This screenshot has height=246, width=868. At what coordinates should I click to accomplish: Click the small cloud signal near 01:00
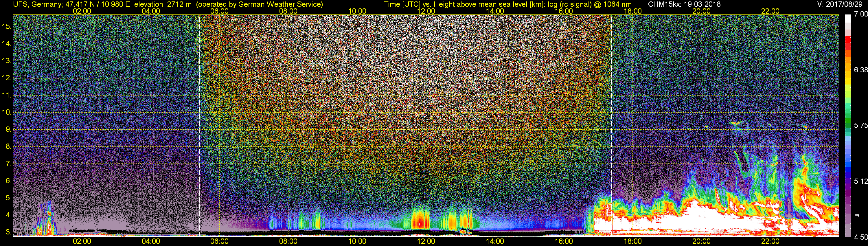click(45, 219)
